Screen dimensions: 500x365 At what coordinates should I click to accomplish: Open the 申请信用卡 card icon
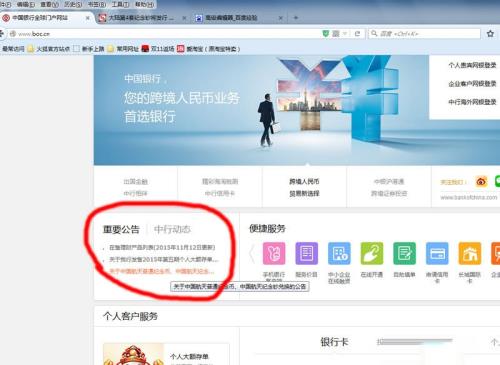(x=437, y=253)
